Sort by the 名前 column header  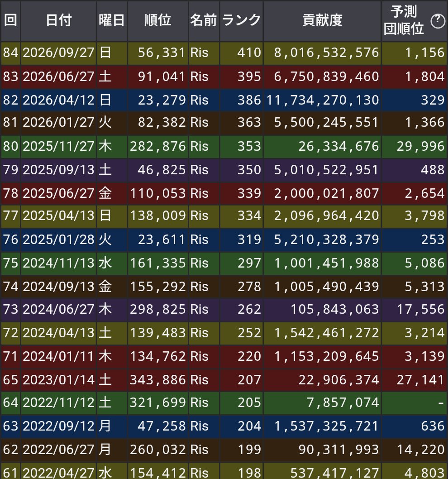pyautogui.click(x=204, y=21)
